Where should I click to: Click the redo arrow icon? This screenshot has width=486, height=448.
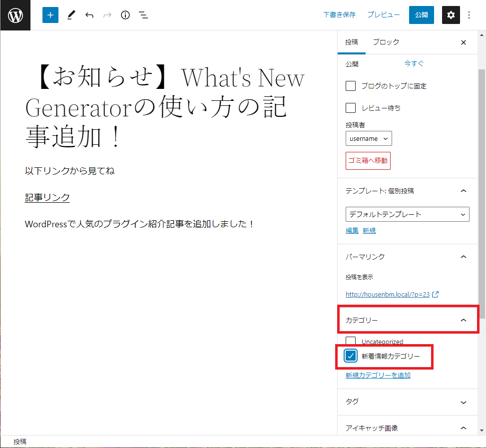pyautogui.click(x=107, y=15)
